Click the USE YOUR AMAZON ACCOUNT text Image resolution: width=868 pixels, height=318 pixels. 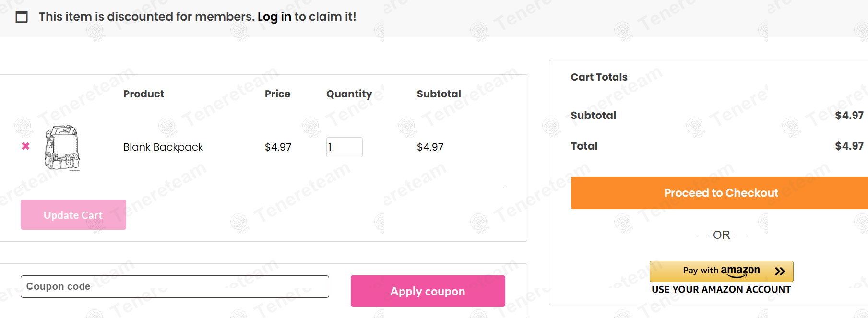pyautogui.click(x=721, y=289)
